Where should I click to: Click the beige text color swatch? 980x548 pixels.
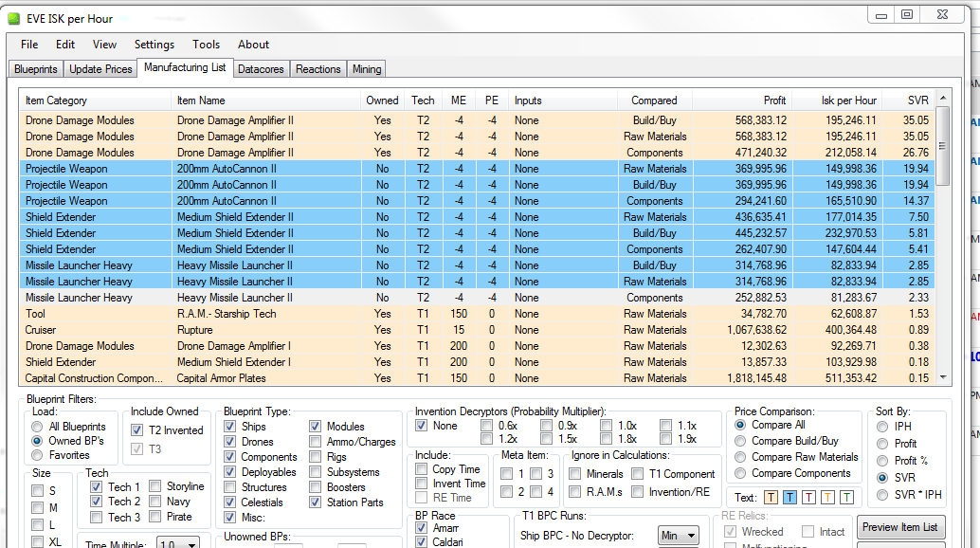coord(771,498)
